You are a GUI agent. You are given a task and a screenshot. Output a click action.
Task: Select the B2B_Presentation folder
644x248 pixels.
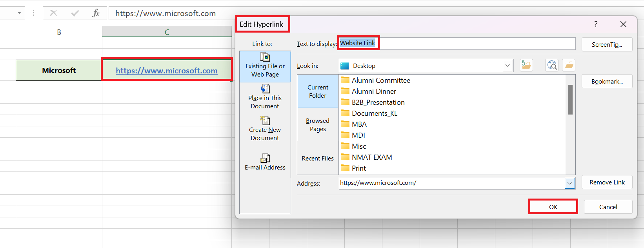click(373, 102)
